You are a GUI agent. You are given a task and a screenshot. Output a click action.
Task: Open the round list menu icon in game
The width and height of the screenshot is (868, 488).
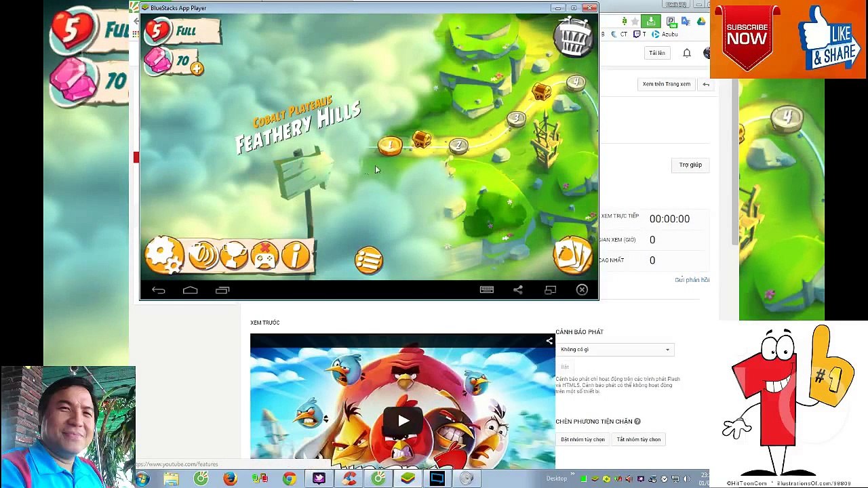(x=369, y=260)
